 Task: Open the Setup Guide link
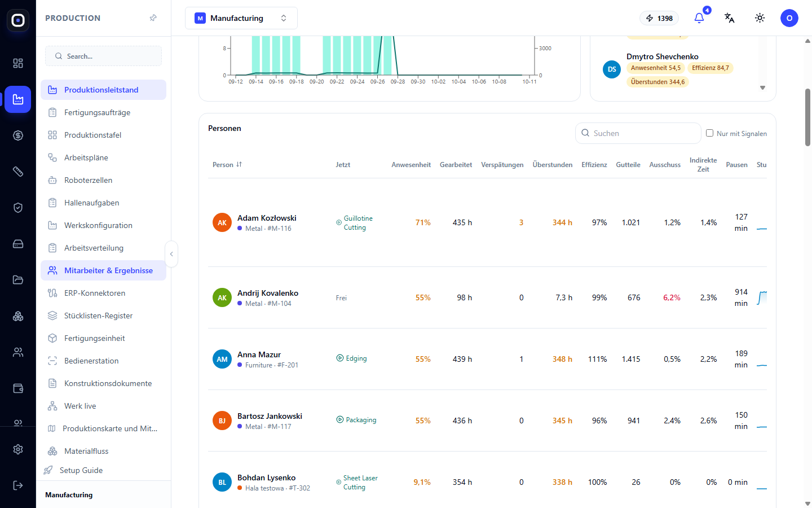click(81, 470)
